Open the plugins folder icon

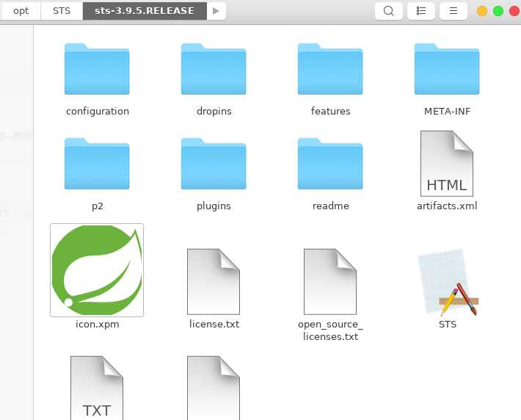pyautogui.click(x=214, y=164)
